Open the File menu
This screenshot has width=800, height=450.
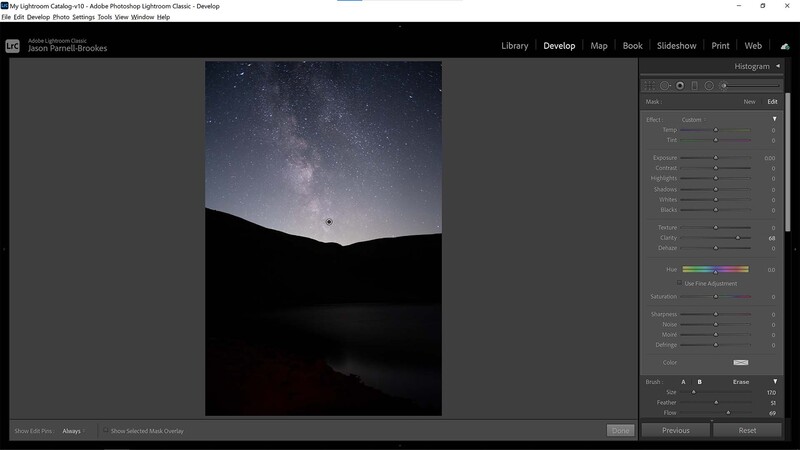(6, 17)
